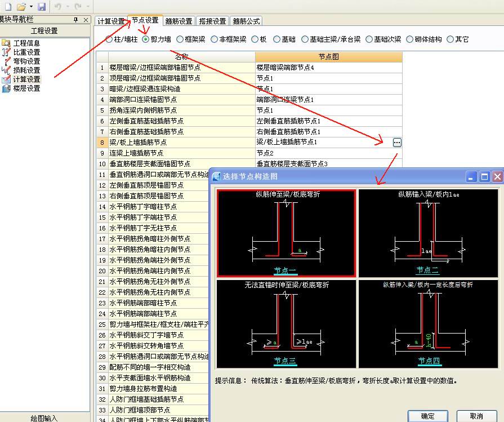This screenshot has width=504, height=422.
Task: Choose the 节点二 diagram thumbnail
Action: (x=428, y=233)
